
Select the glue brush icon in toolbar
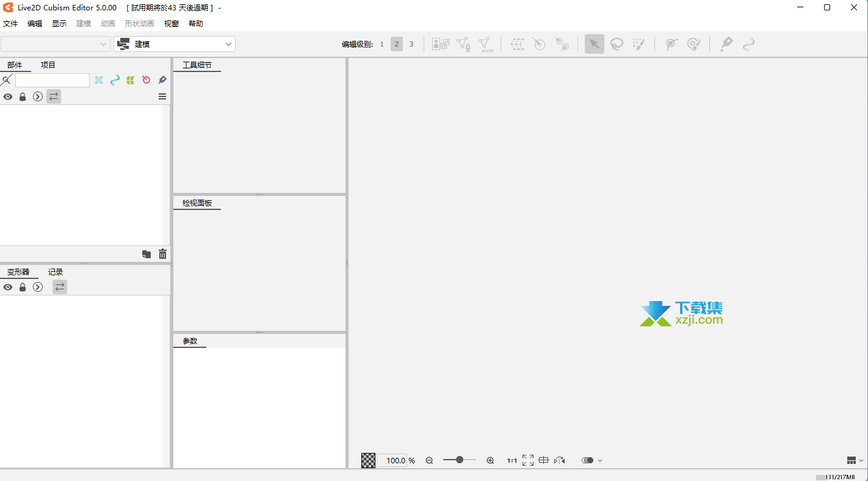click(693, 44)
